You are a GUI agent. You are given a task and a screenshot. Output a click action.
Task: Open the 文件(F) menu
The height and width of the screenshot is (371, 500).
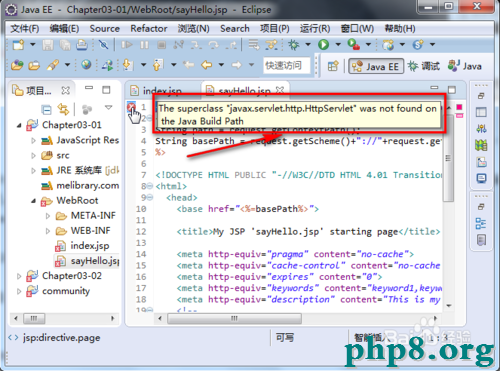(25, 29)
